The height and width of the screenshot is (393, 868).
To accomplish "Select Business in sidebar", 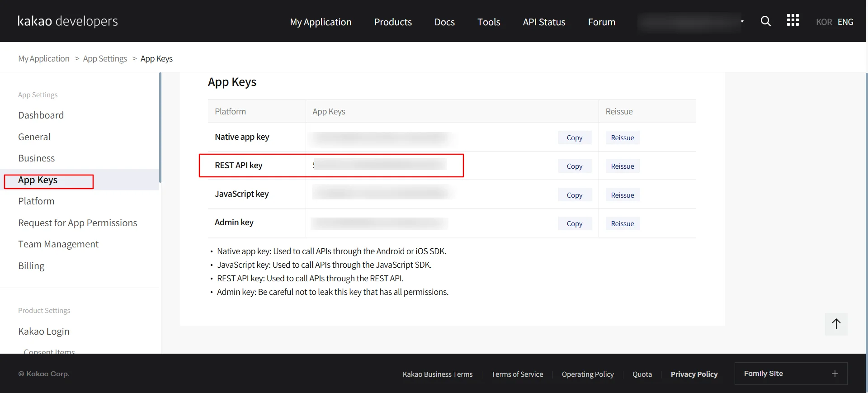I will point(37,158).
